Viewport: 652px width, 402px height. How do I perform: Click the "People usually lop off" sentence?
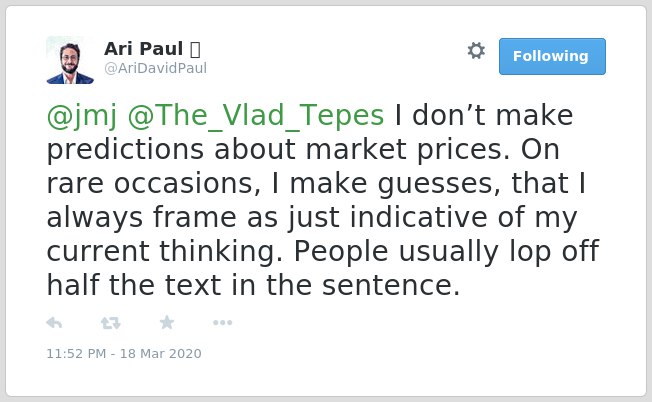(447, 252)
